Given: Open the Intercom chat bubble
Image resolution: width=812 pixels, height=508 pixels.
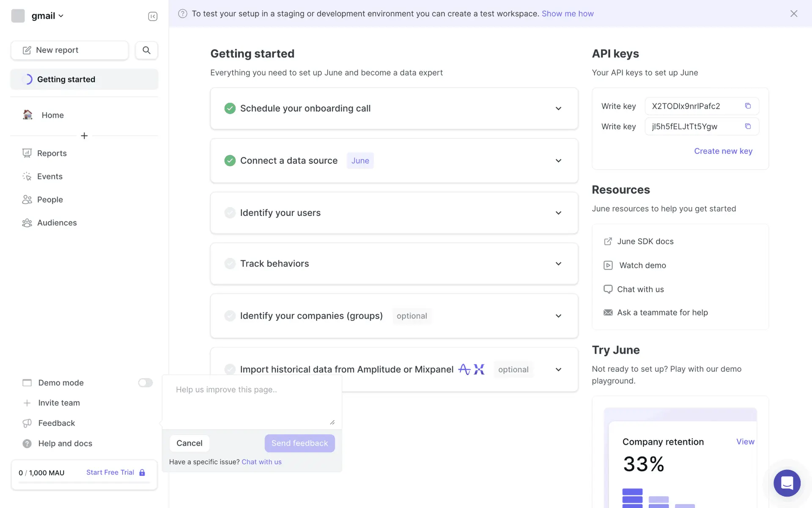Looking at the screenshot, I should pos(787,483).
